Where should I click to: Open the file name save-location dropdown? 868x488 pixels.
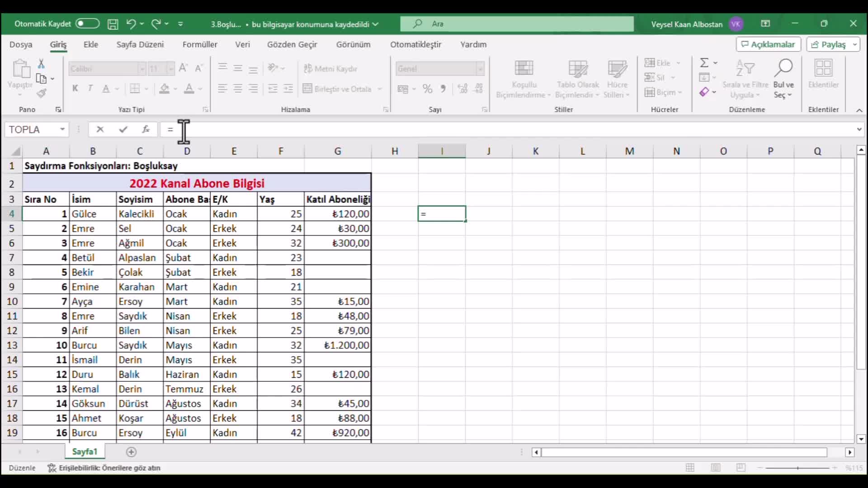(375, 24)
